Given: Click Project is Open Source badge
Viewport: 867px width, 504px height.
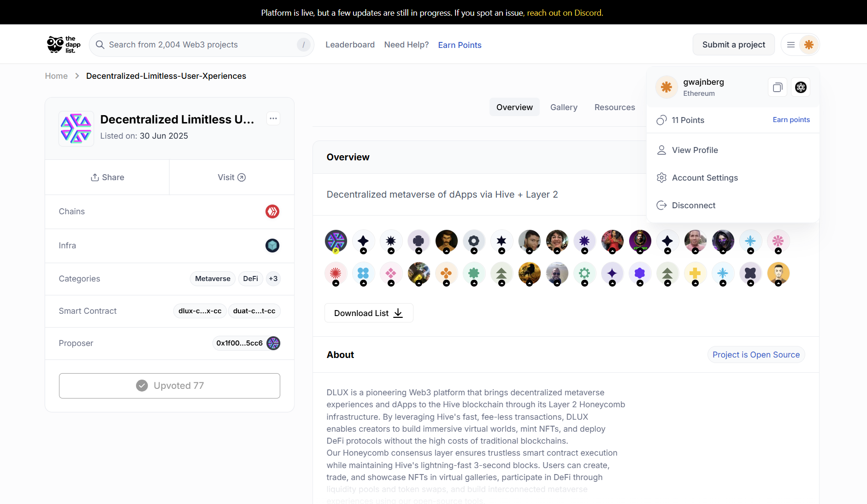Looking at the screenshot, I should 756,355.
